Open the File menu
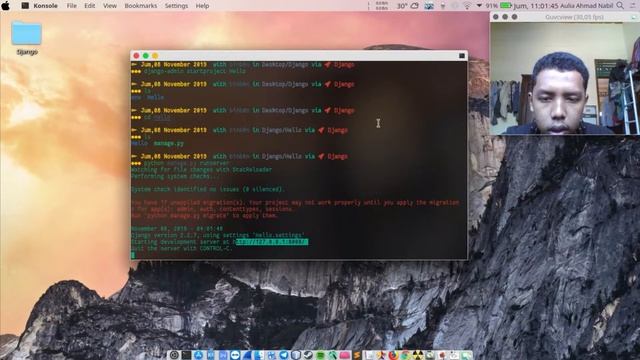 pos(71,6)
